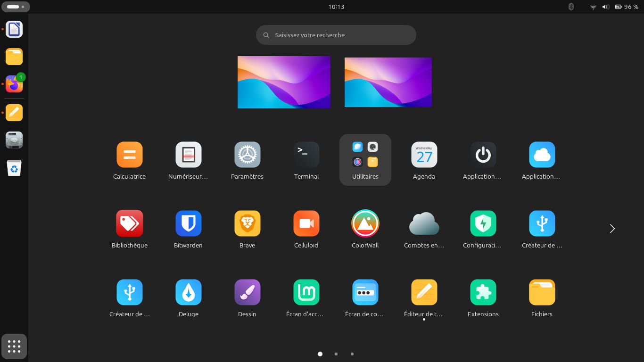Switch to Firefox in the dock
The width and height of the screenshot is (644, 362).
coord(14,84)
